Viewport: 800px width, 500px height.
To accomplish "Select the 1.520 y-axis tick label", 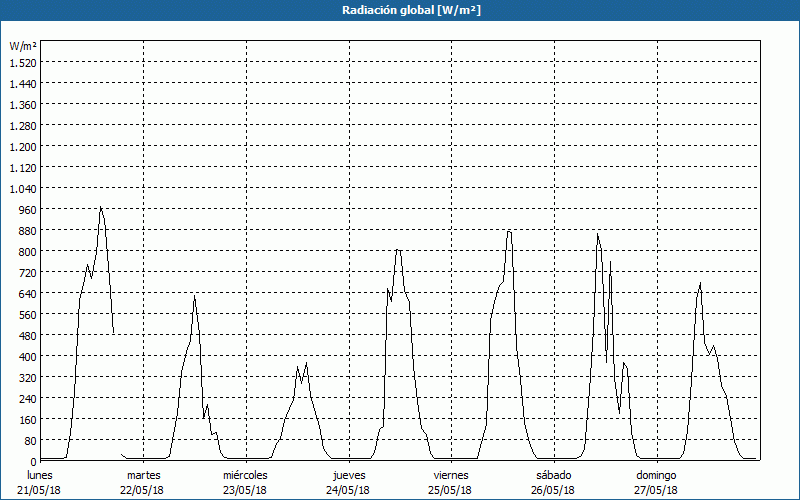I will (x=22, y=62).
